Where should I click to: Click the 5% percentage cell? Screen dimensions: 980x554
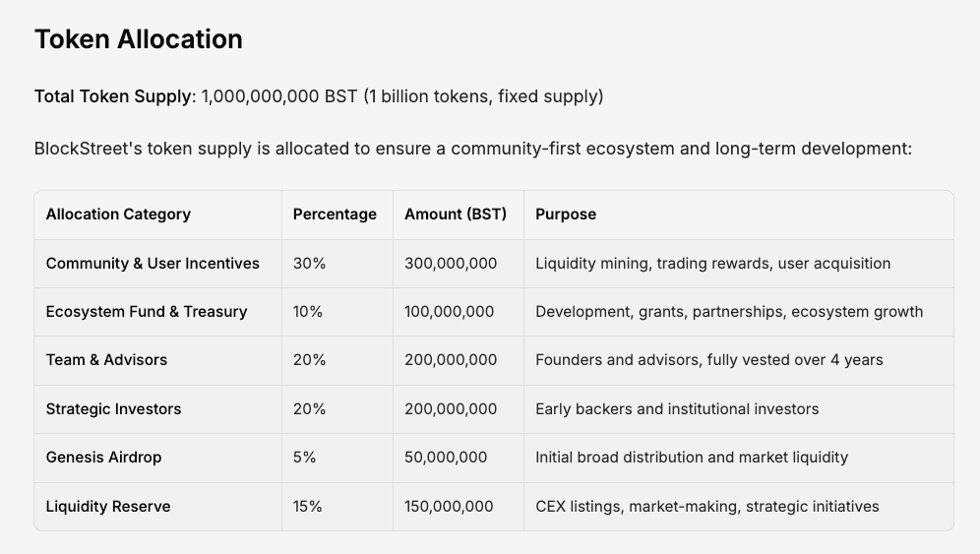point(304,458)
